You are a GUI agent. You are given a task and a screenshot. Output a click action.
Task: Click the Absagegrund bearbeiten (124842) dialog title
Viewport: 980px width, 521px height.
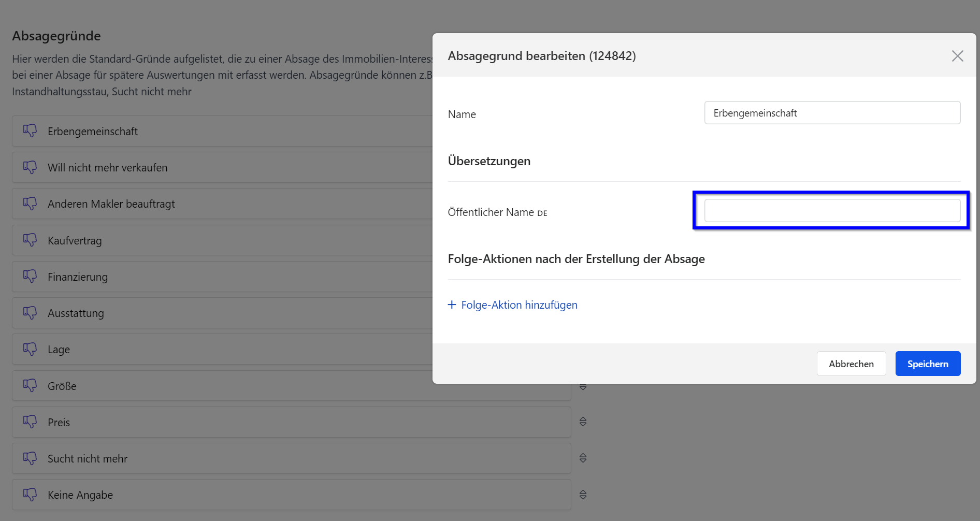point(542,56)
